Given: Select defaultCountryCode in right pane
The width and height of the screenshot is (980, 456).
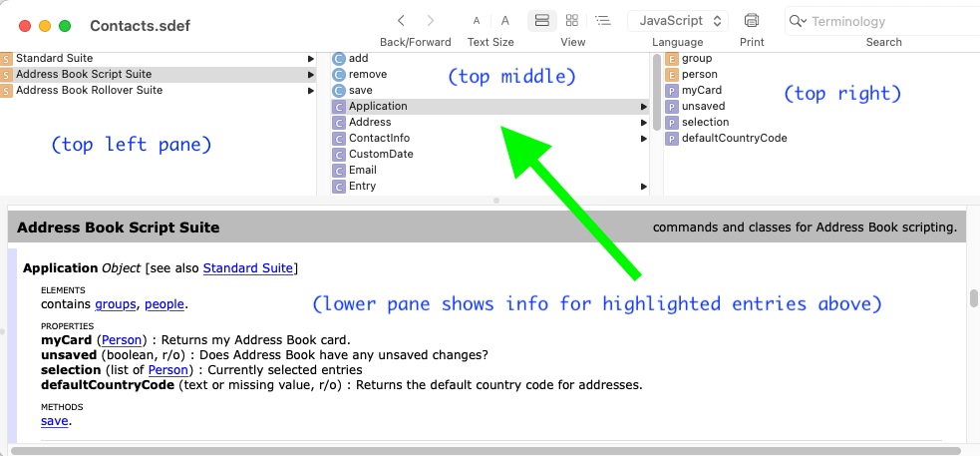Looking at the screenshot, I should pyautogui.click(x=735, y=139).
